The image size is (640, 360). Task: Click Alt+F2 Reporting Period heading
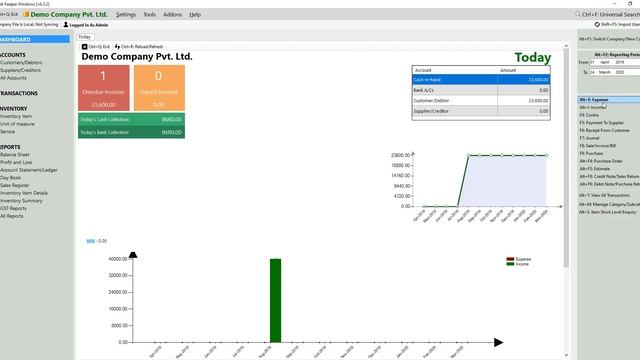click(x=617, y=54)
